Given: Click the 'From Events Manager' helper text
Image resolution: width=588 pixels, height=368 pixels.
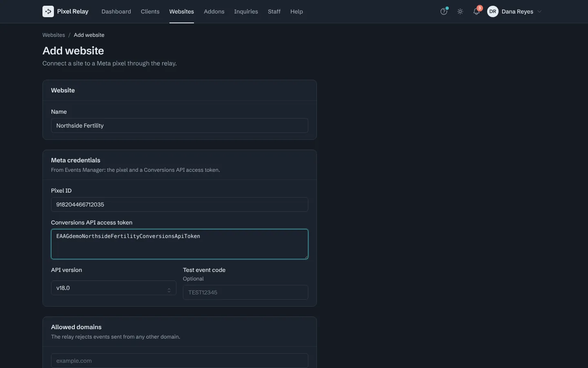Looking at the screenshot, I should click(136, 170).
